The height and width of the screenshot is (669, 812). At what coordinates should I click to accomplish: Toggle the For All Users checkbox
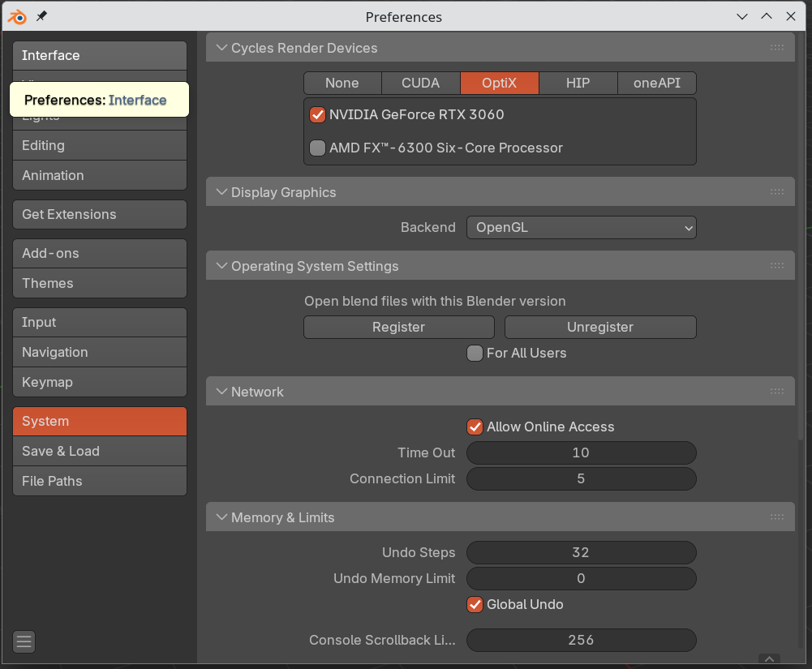pos(475,353)
